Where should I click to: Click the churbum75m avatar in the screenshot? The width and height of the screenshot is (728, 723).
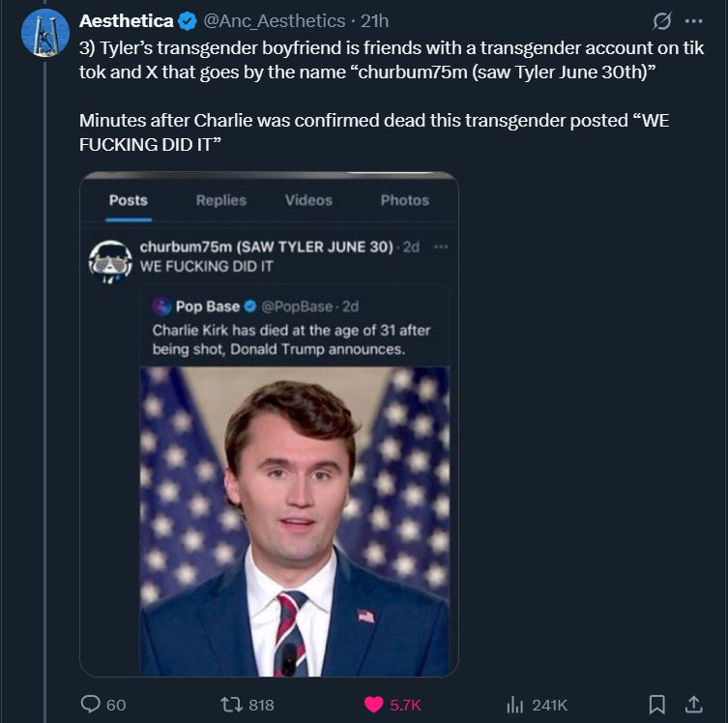(x=110, y=261)
